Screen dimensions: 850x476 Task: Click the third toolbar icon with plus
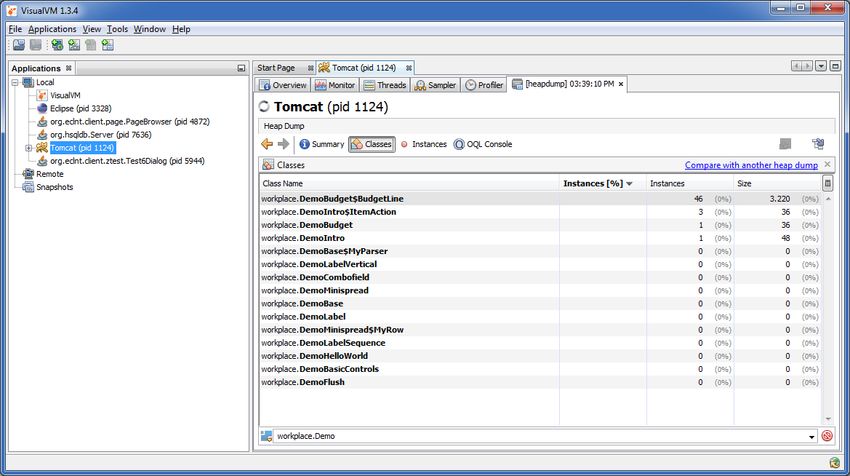click(x=57, y=45)
